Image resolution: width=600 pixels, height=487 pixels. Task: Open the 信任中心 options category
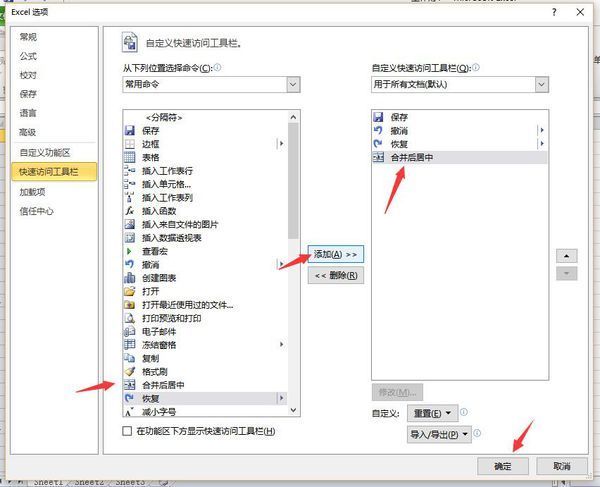(37, 211)
